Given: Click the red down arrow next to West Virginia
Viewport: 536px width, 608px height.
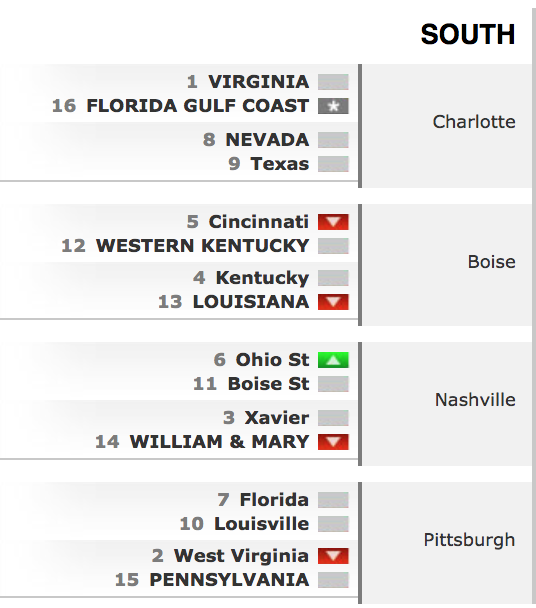Looking at the screenshot, I should [x=333, y=556].
